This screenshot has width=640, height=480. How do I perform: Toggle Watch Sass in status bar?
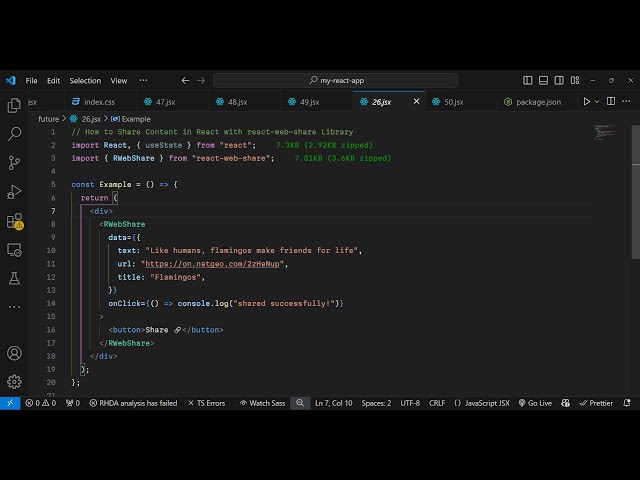(262, 403)
